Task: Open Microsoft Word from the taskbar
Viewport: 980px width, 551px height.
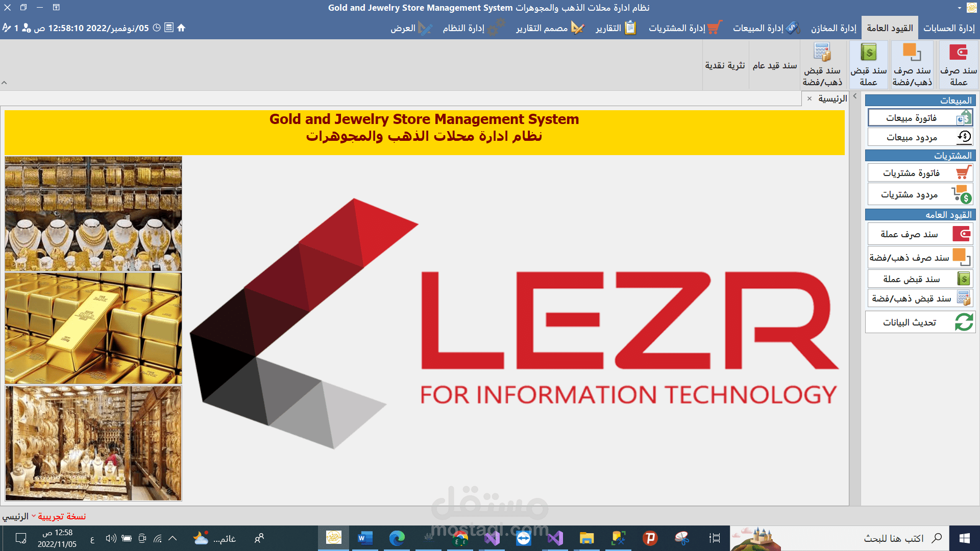Action: point(365,538)
